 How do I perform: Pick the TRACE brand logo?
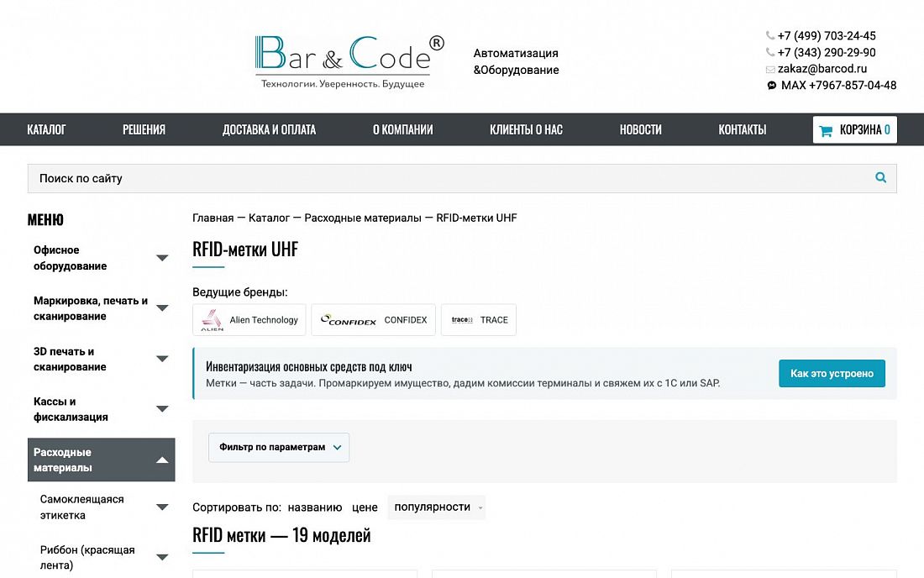[x=462, y=320]
